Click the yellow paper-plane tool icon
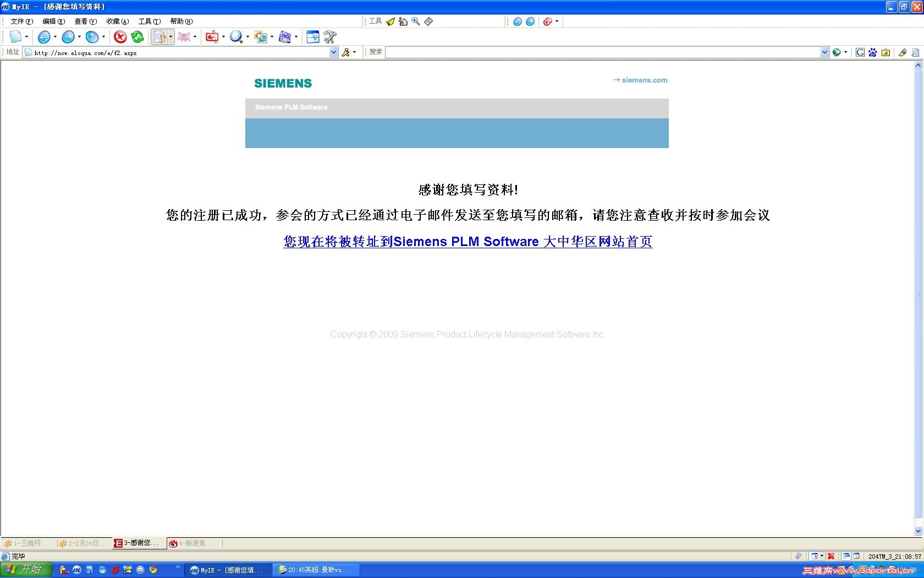Screen dimensions: 924x578 click(390, 21)
